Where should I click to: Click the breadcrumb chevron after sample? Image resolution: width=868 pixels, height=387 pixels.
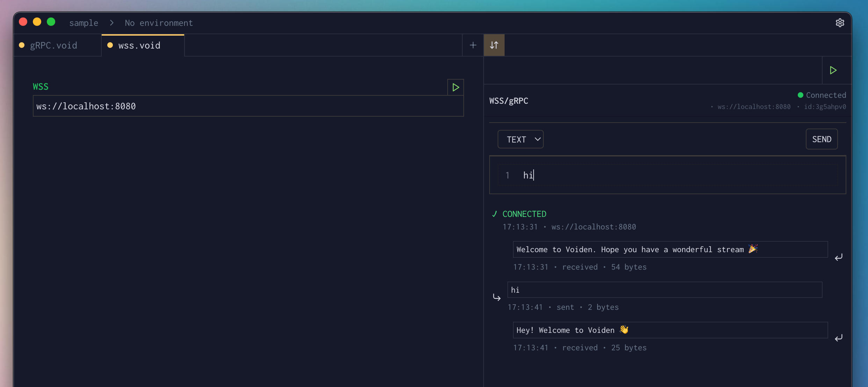[111, 23]
